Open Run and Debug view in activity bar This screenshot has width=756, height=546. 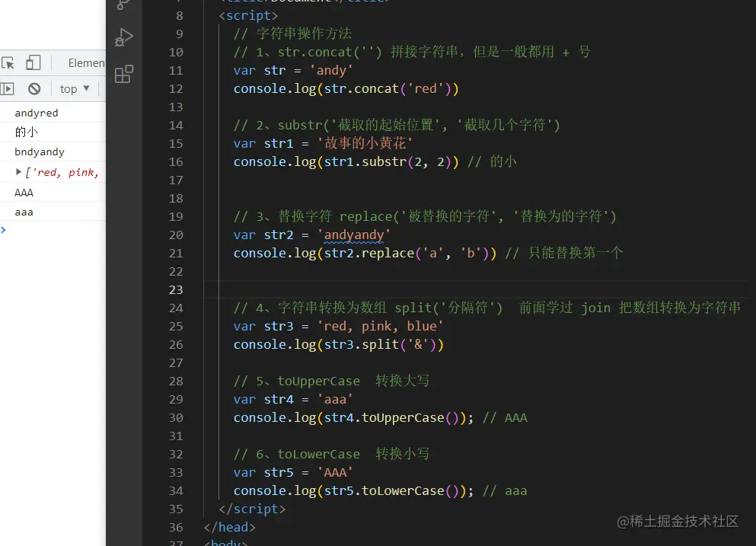[x=124, y=37]
